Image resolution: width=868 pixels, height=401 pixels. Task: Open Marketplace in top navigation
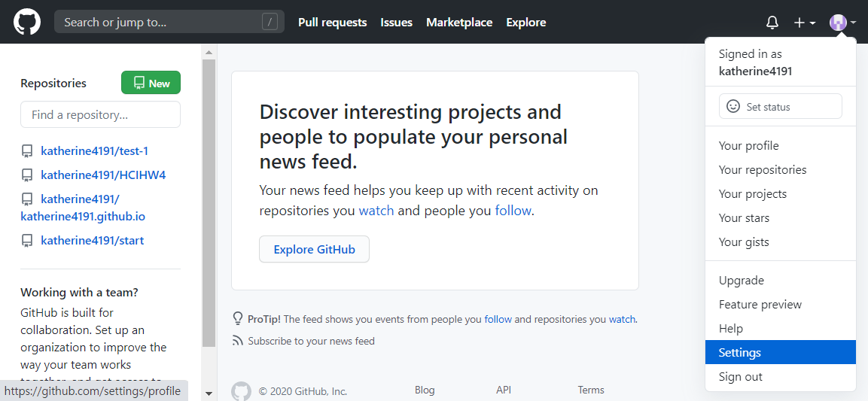pyautogui.click(x=459, y=22)
